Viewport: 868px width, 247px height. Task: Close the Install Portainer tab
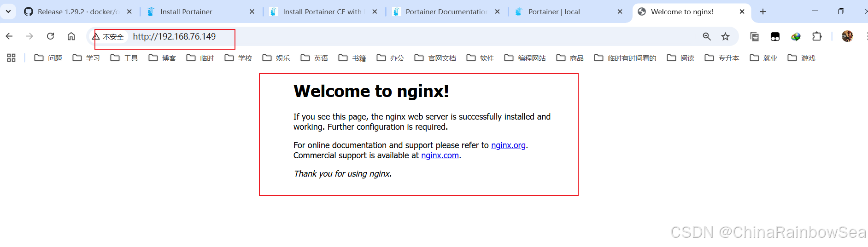pos(252,12)
